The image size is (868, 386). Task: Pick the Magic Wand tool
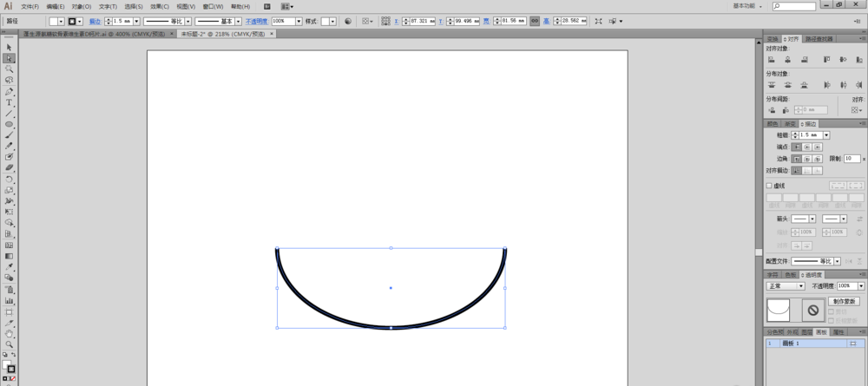(10, 69)
